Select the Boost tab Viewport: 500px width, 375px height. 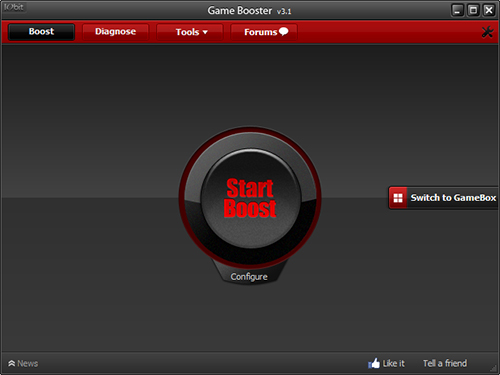click(x=41, y=32)
